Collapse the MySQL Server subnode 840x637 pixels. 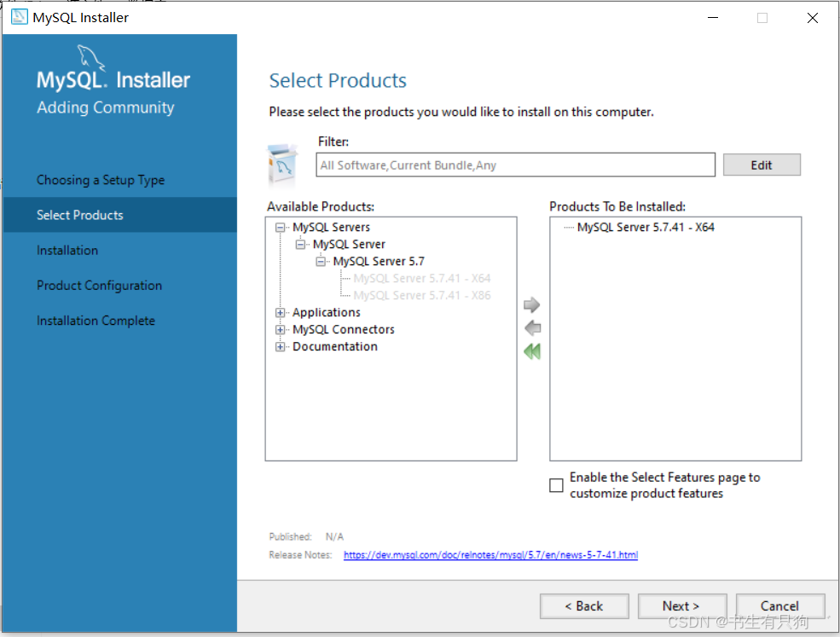tap(300, 245)
